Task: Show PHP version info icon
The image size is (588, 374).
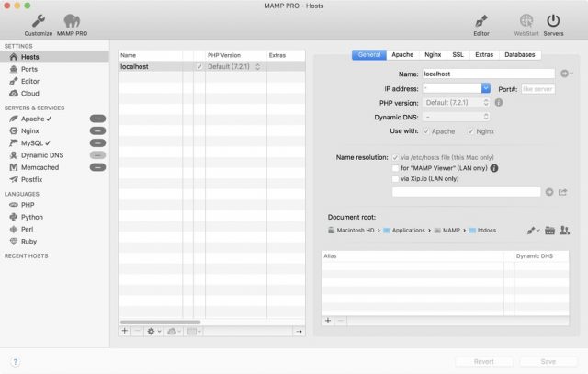Action: 498,102
